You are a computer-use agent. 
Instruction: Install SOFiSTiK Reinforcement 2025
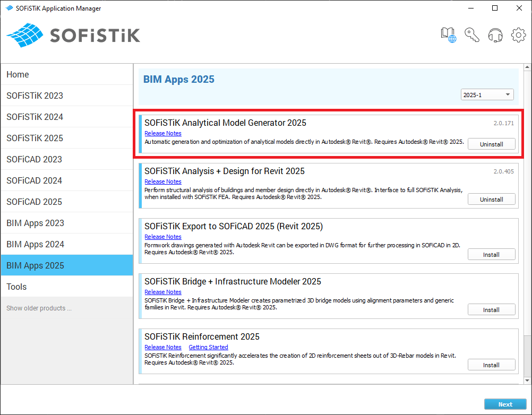click(491, 365)
